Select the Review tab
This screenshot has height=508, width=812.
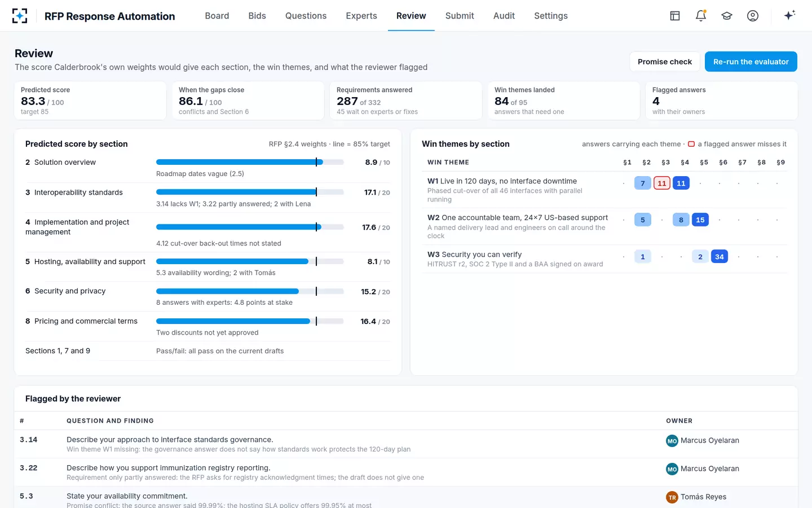tap(411, 16)
